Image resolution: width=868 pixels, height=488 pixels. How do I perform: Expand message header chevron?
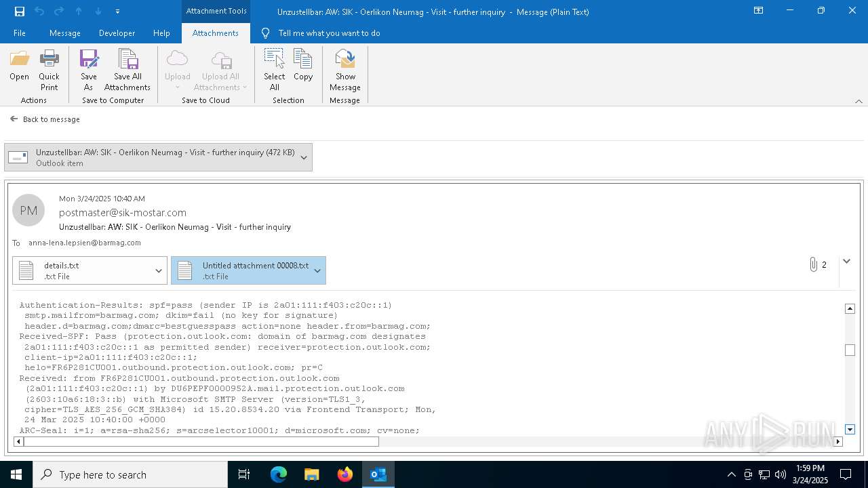[x=846, y=261]
